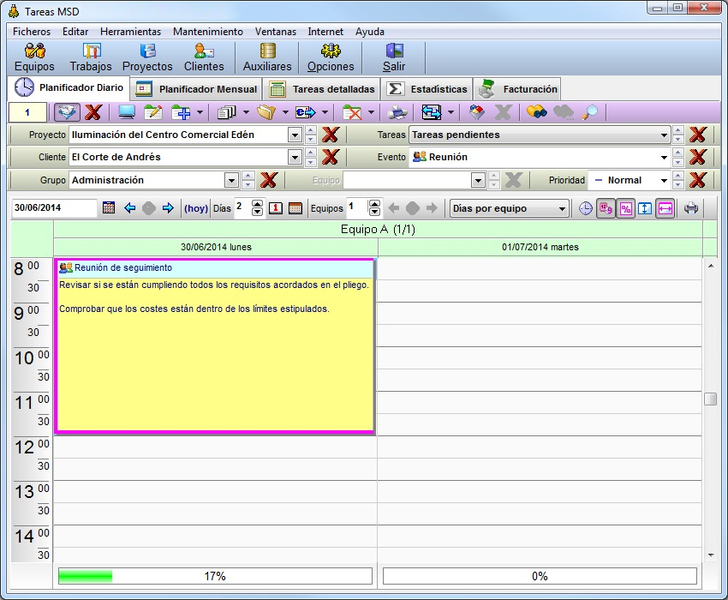Click the 17% progress bar for Monday
Viewport: 728px width, 600px height.
click(x=215, y=576)
